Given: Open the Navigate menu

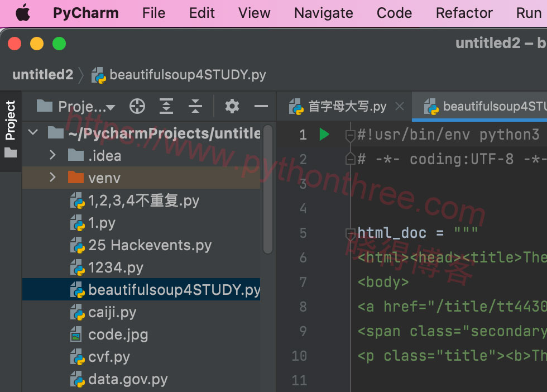Looking at the screenshot, I should (x=323, y=13).
